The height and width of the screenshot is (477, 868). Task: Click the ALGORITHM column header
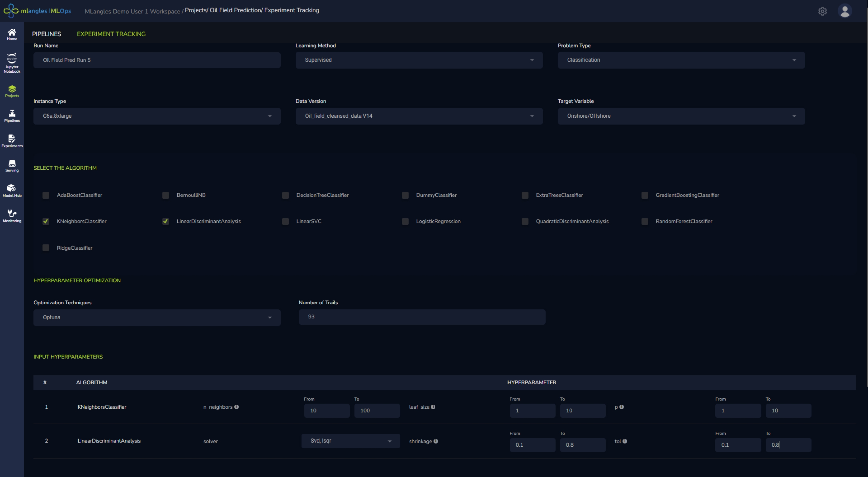point(92,383)
